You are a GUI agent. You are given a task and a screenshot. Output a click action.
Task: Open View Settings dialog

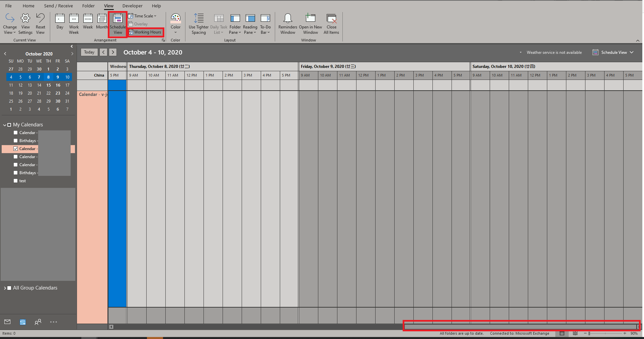point(25,24)
